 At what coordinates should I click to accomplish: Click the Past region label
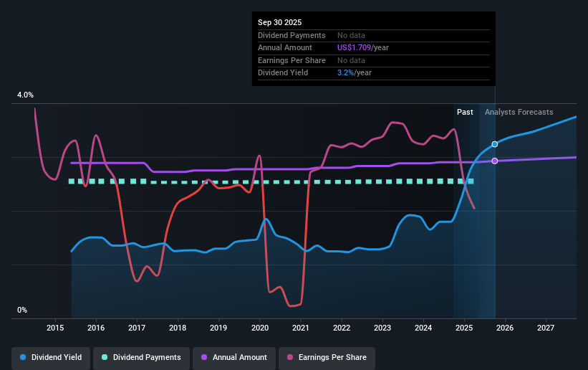465,112
